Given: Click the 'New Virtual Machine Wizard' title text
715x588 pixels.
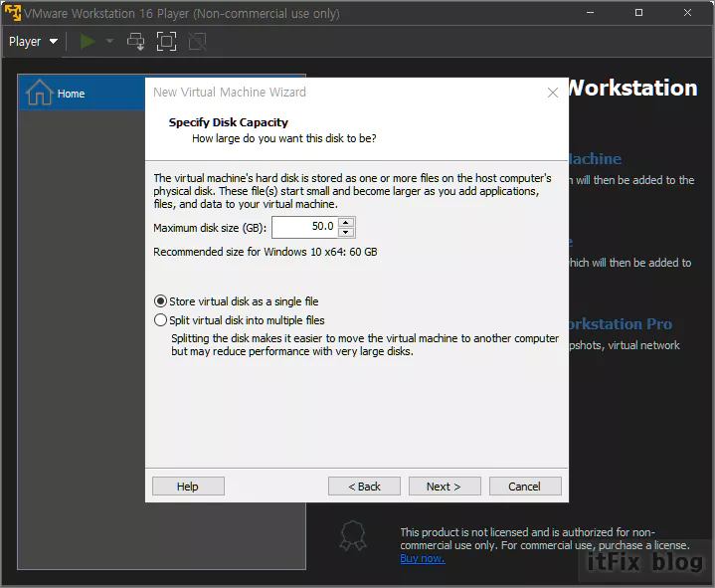Looking at the screenshot, I should pyautogui.click(x=230, y=93).
